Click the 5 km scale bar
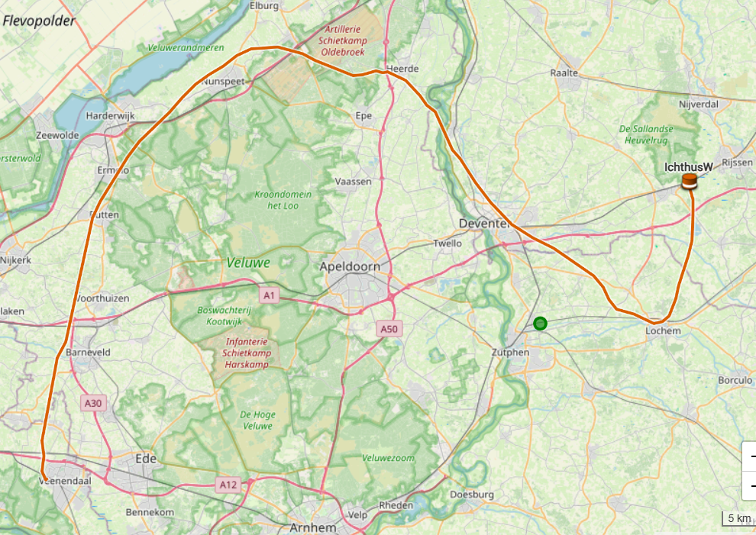Viewport: 756px width, 535px height. point(738,519)
